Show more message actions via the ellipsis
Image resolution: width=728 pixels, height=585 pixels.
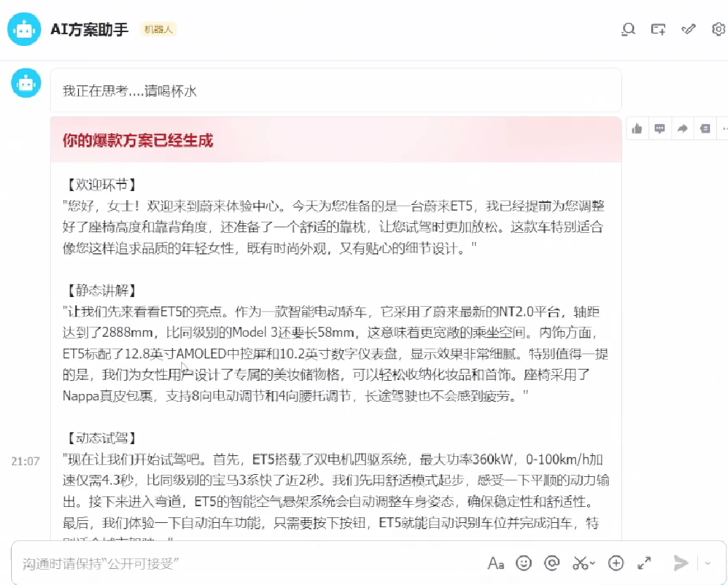pos(724,128)
